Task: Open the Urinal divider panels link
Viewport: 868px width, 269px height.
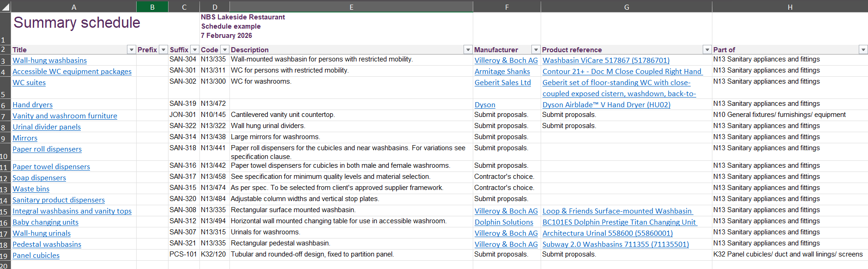Action: tap(47, 127)
